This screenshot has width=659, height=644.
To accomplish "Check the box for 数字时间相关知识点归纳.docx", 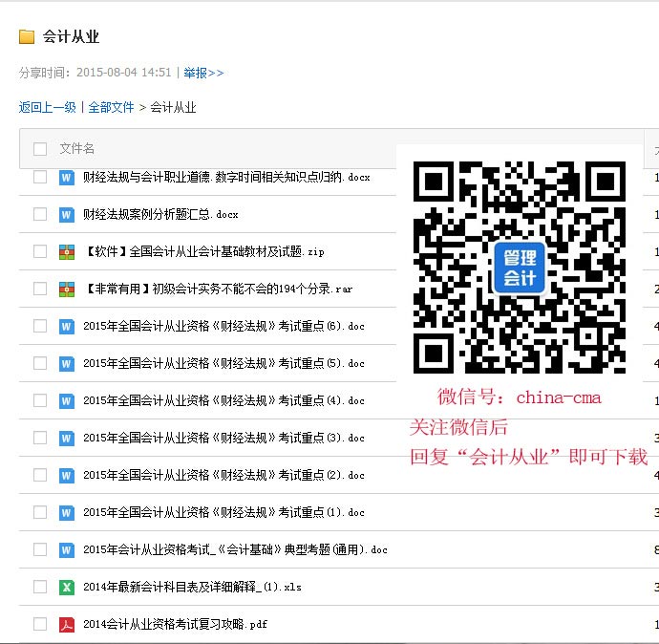I will 40,177.
